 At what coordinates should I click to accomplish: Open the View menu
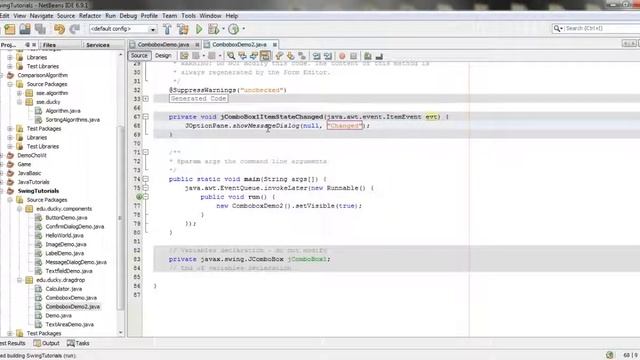(20, 16)
